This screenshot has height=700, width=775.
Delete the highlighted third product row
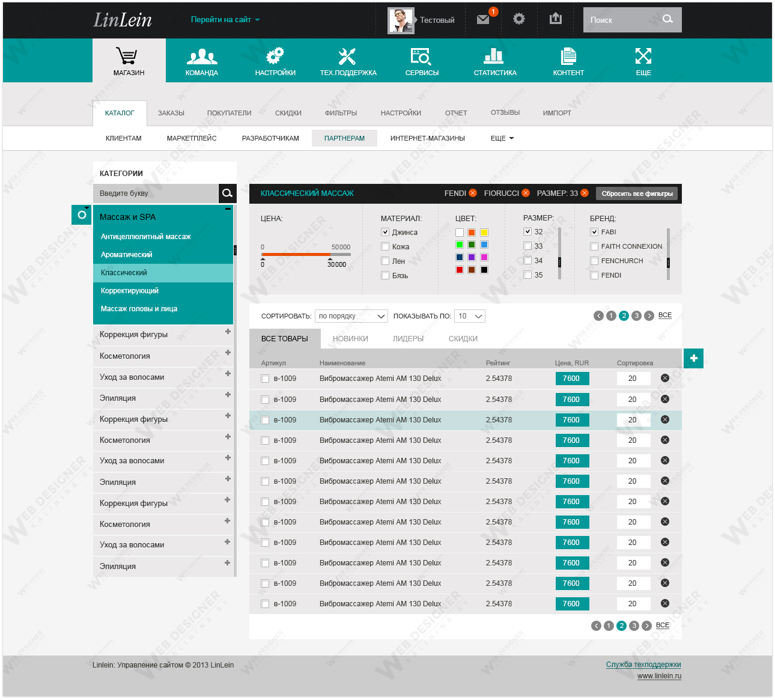point(665,419)
